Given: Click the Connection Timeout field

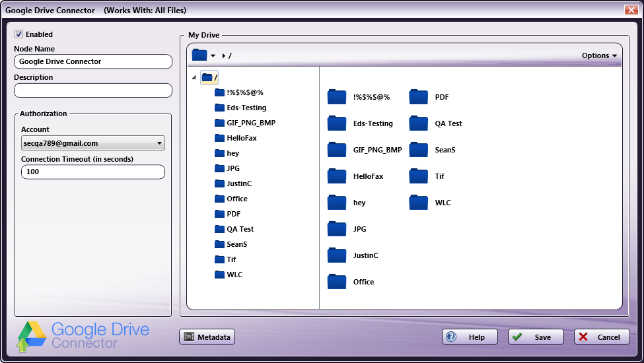Looking at the screenshot, I should [x=93, y=172].
